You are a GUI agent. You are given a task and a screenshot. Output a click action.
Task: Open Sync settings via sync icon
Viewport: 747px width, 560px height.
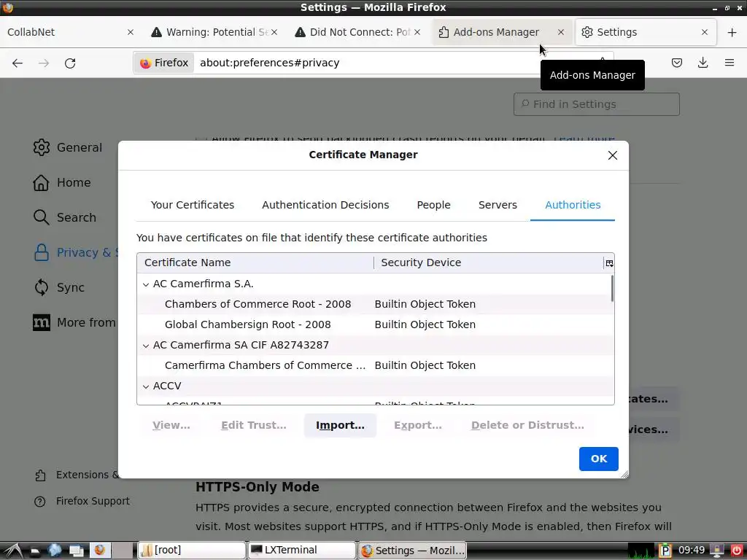coord(42,287)
